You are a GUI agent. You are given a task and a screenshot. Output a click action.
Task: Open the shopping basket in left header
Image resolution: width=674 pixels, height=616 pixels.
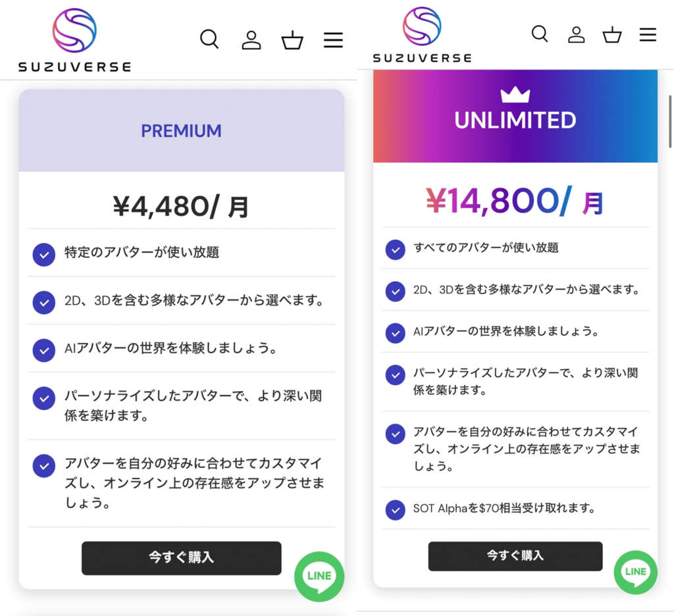tap(292, 40)
